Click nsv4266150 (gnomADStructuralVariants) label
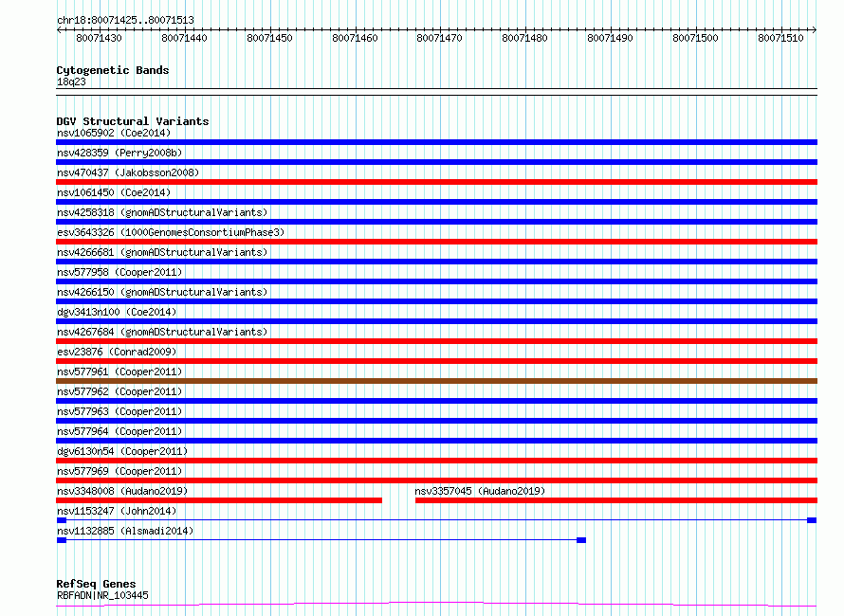This screenshot has height=616, width=844. 162,292
